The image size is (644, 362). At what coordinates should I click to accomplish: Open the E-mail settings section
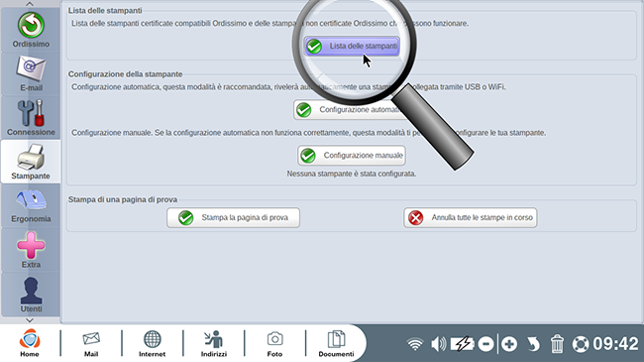pos(31,74)
